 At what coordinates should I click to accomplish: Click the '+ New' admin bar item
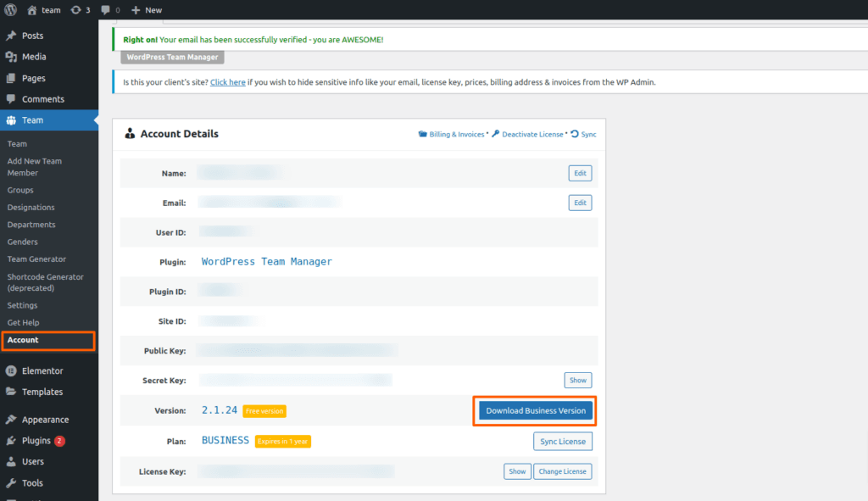click(x=147, y=10)
